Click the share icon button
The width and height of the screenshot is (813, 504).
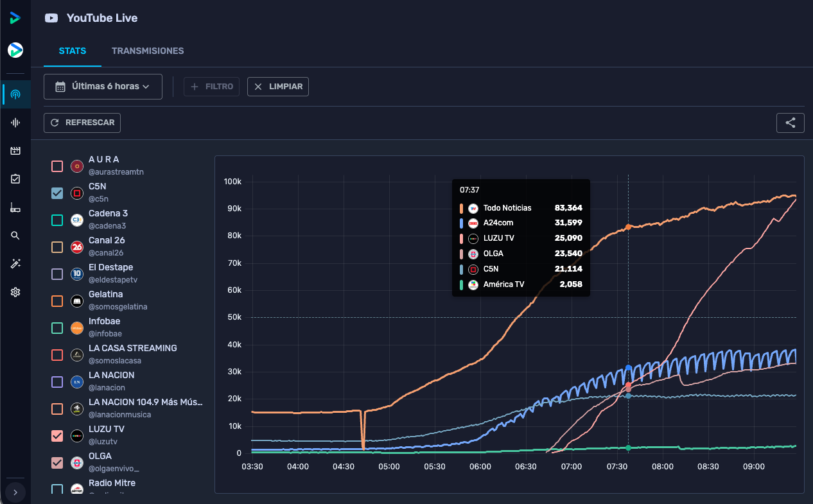790,123
